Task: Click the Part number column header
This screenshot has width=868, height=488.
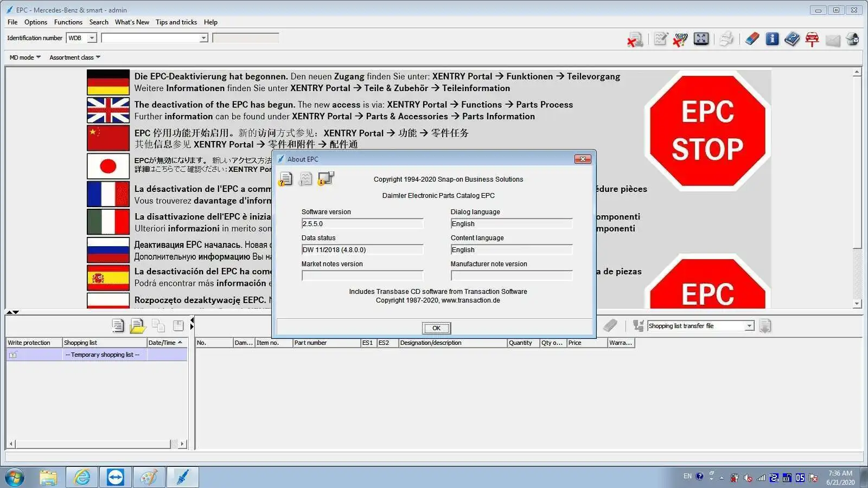Action: (x=327, y=343)
